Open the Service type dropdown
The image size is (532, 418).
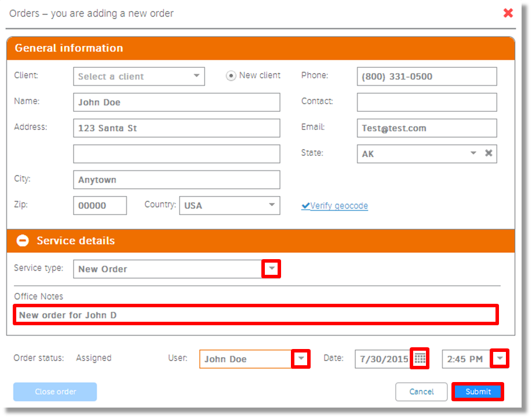pyautogui.click(x=271, y=268)
